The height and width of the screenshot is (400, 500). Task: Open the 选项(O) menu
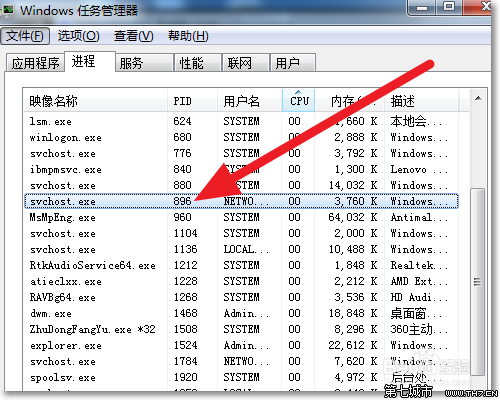click(x=78, y=36)
